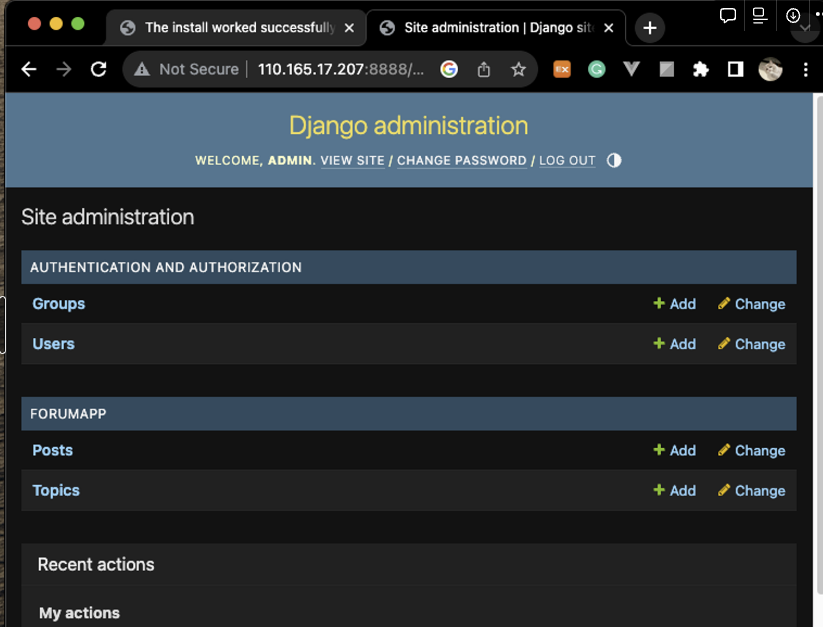823x627 pixels.
Task: Click the orange extension icon in toolbar
Action: pyautogui.click(x=562, y=69)
